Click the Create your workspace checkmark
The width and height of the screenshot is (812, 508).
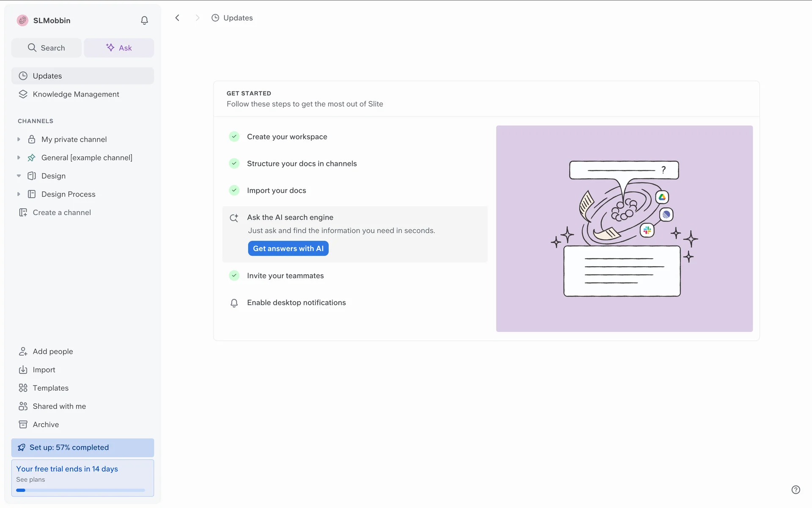[234, 136]
